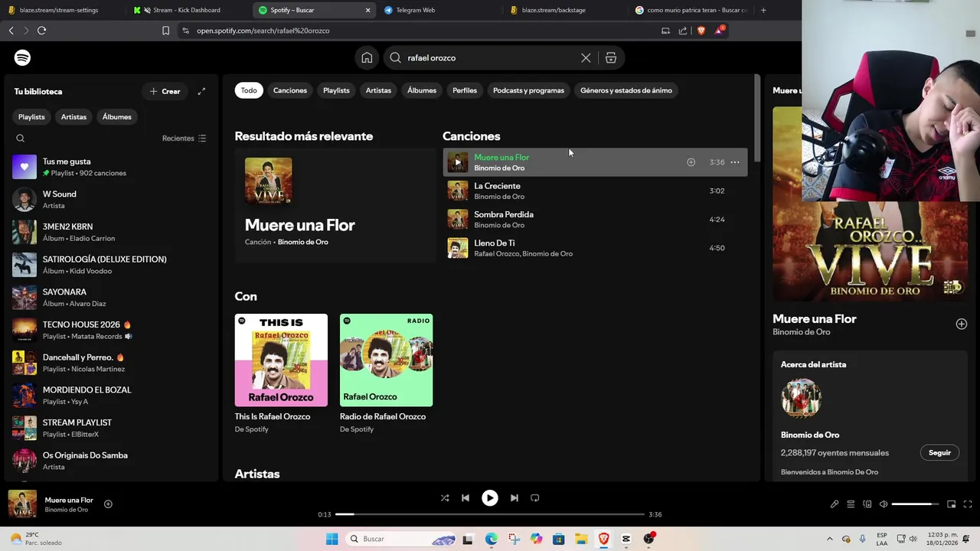
Task: Filter results by Playlists
Action: point(336,90)
